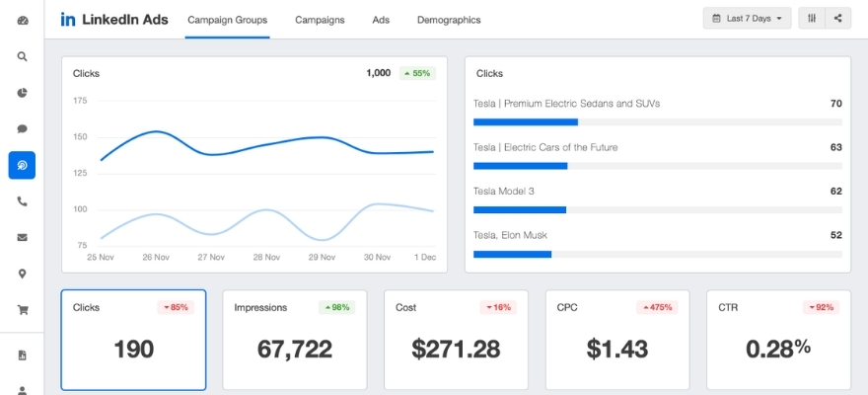Open the chat bubble sidebar icon
Screen dimensions: 868x395
[22, 129]
